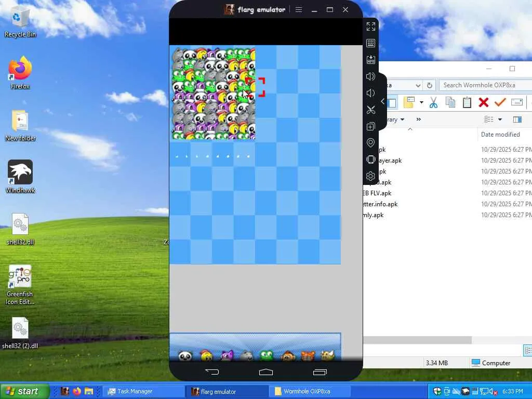Collapse the emulator sidebar with left chevron
Screen dimensions: 532x399
[x=383, y=101]
